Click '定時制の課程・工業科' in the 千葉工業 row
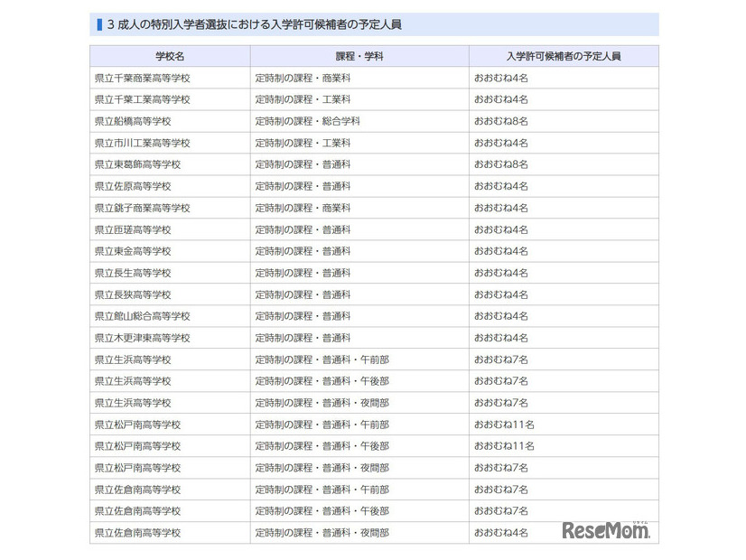746x560 pixels. tap(303, 99)
